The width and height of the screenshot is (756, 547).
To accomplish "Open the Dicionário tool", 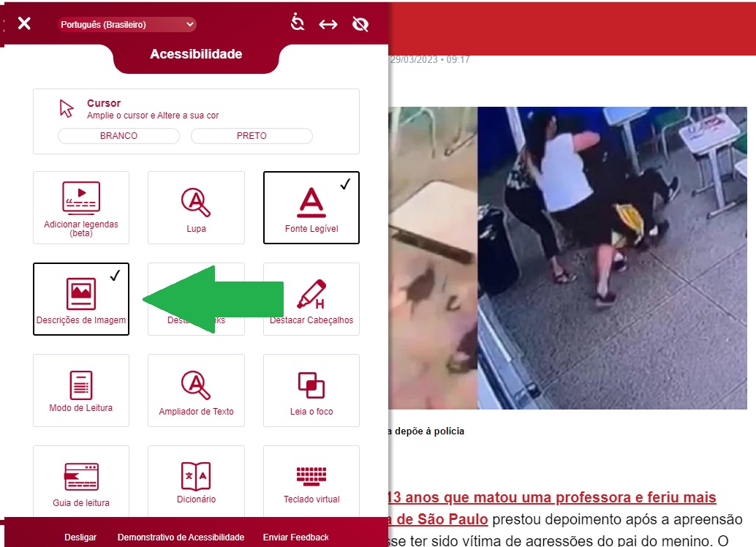I will [196, 481].
